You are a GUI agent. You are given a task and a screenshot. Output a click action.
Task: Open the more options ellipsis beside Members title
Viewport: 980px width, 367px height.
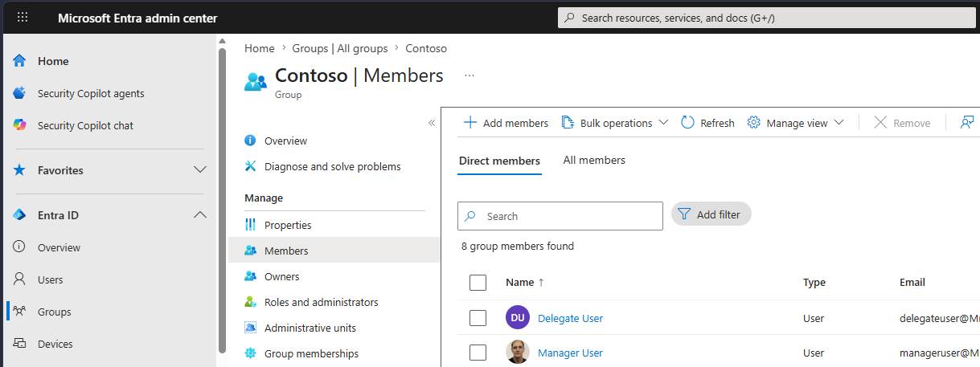click(469, 75)
